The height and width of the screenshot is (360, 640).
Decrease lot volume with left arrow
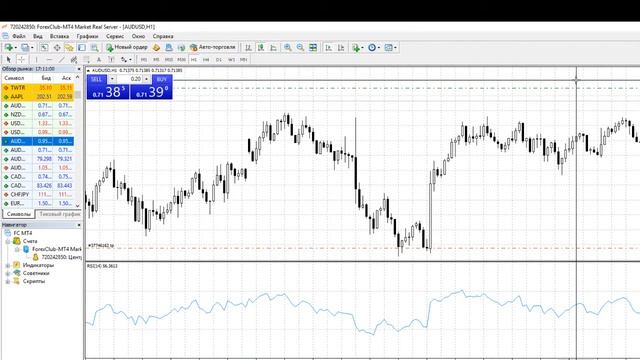(x=112, y=79)
